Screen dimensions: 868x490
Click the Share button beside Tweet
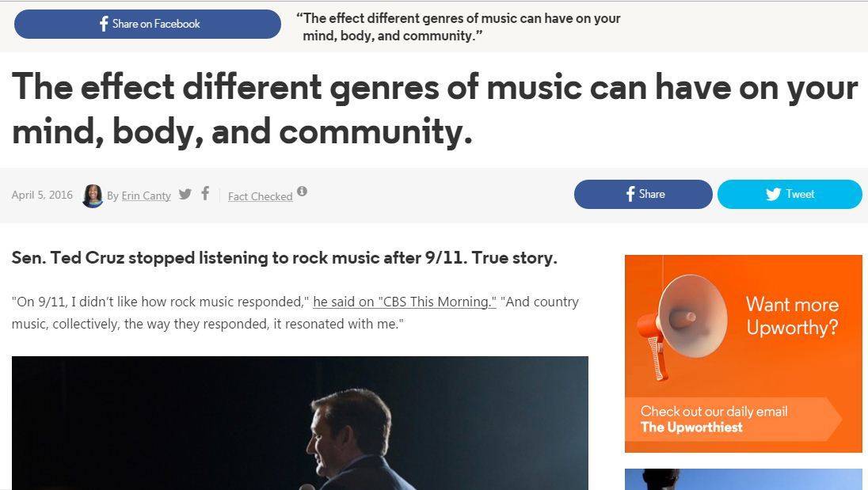[643, 194]
